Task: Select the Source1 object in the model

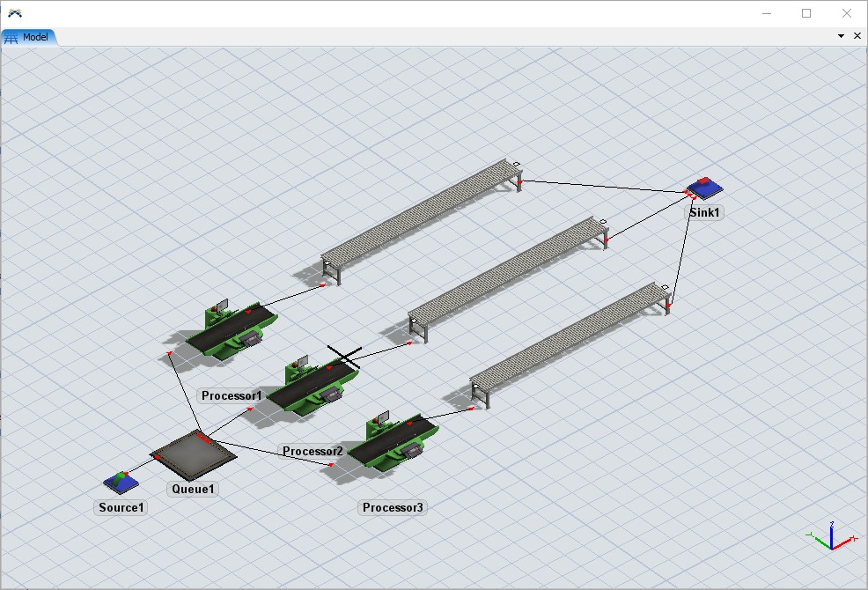Action: [121, 482]
